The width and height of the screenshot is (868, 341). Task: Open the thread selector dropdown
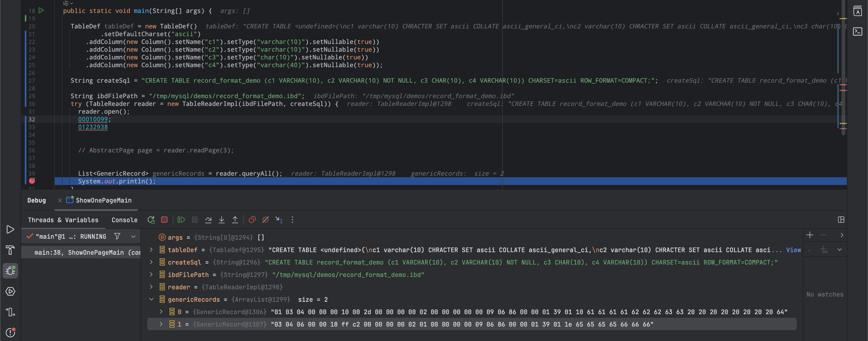tap(133, 237)
